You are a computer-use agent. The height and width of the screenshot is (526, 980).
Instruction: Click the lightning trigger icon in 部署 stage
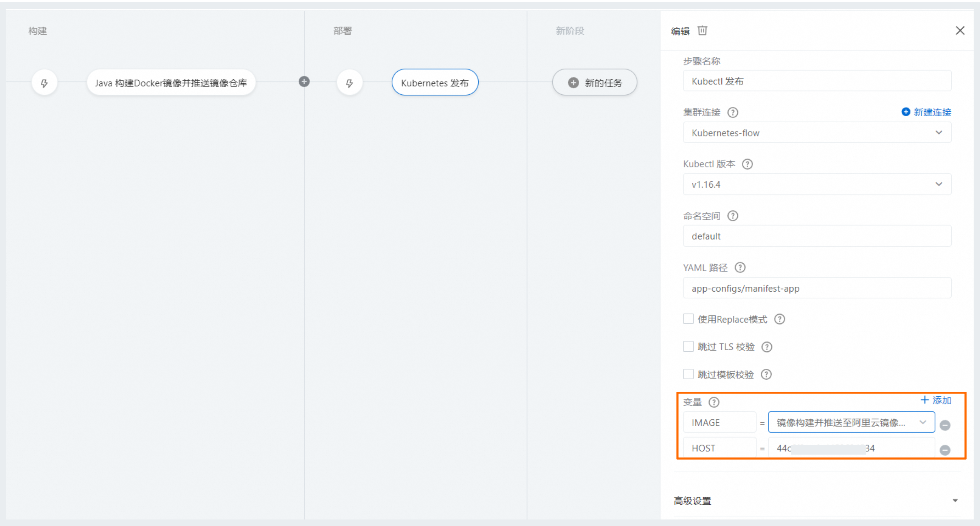350,82
